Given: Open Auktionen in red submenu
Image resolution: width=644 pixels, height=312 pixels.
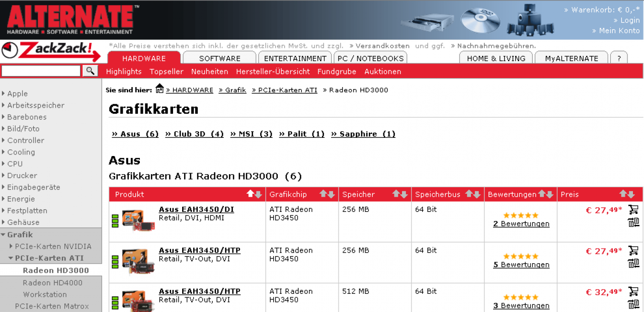Looking at the screenshot, I should pyautogui.click(x=383, y=71).
